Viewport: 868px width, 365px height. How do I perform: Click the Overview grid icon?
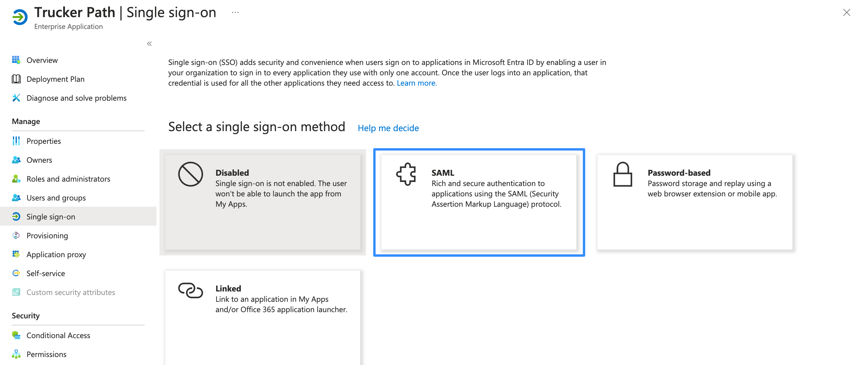point(16,60)
